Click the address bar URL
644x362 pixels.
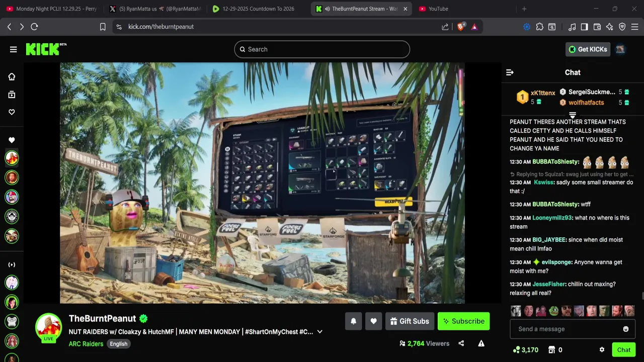click(161, 27)
